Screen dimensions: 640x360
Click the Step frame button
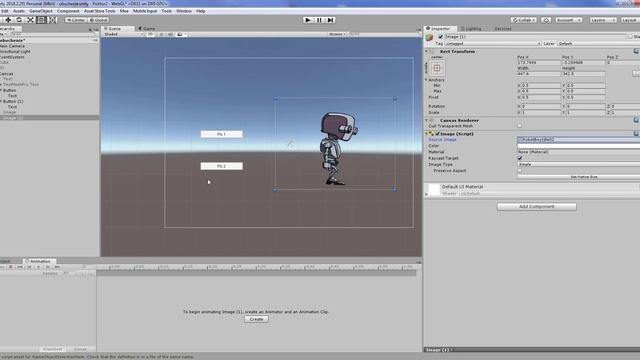[x=330, y=20]
